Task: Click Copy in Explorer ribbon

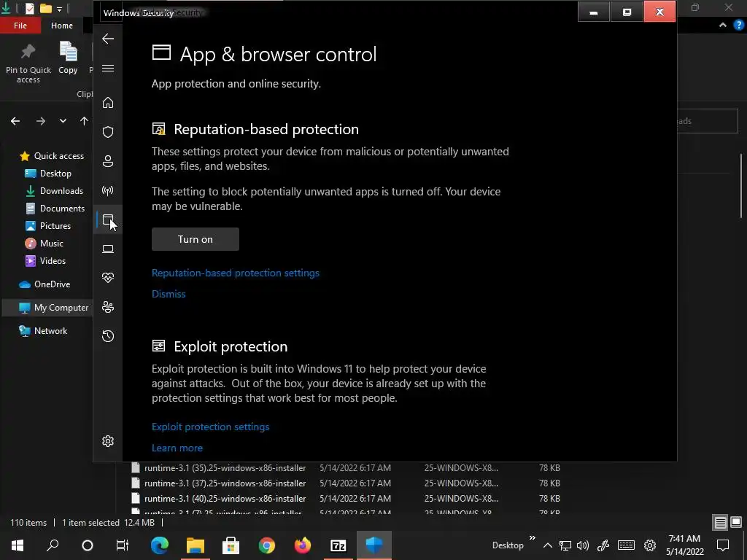Action: (x=68, y=58)
